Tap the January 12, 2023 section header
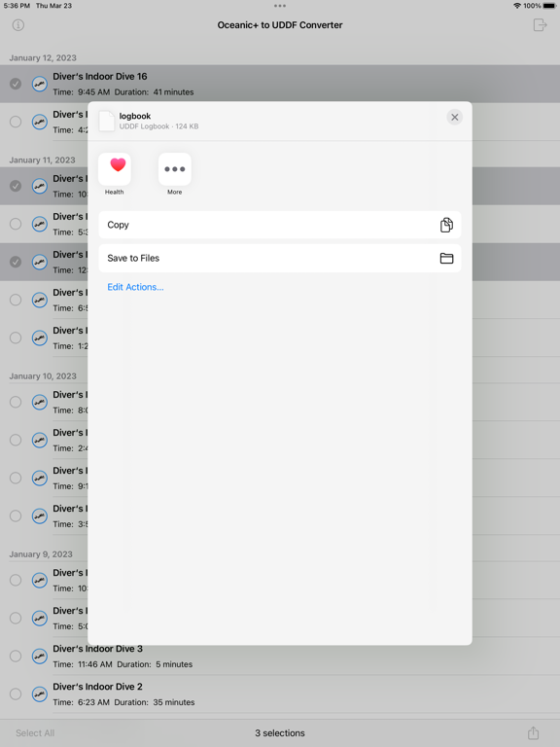 (x=43, y=57)
